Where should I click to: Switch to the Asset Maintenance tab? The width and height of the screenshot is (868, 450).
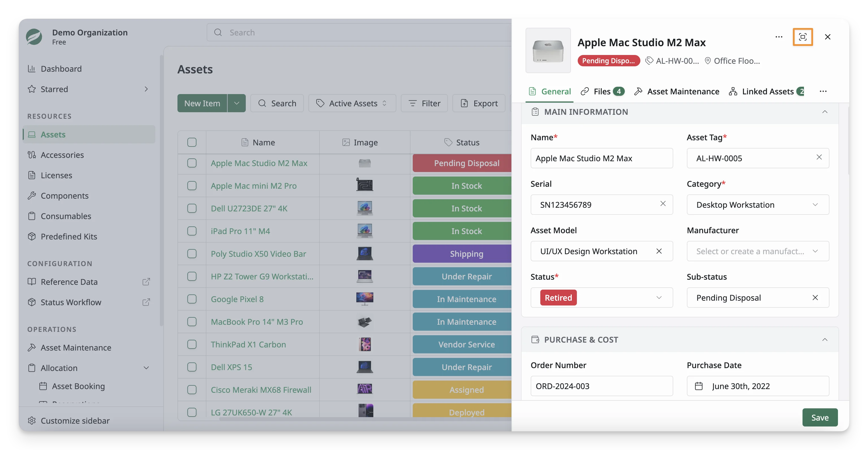677,91
